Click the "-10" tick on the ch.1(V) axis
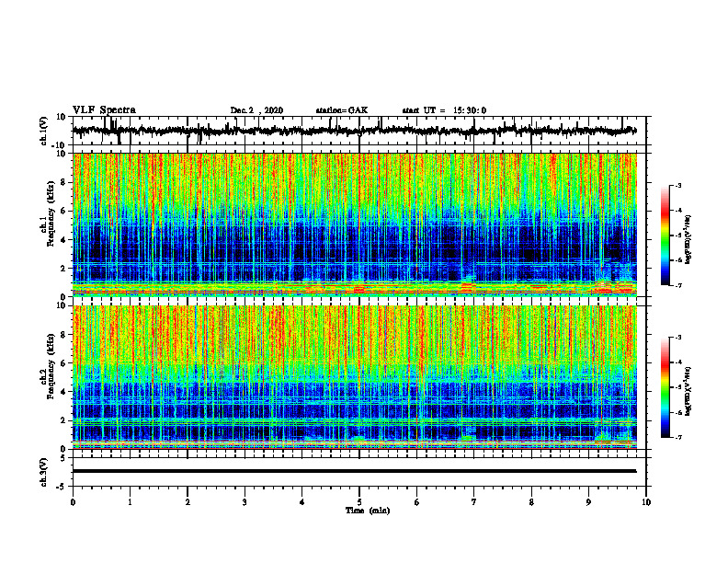The width and height of the screenshot is (728, 563). pos(60,145)
